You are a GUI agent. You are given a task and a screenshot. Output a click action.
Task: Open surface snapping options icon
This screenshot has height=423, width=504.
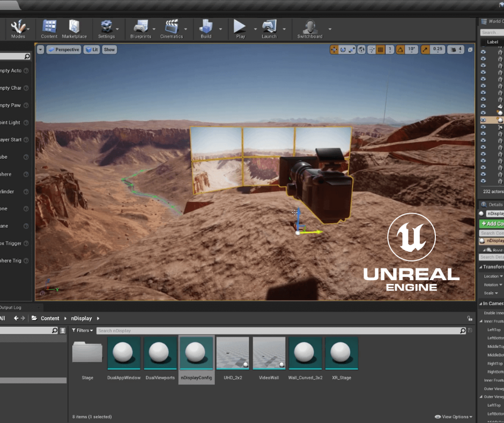pyautogui.click(x=372, y=49)
